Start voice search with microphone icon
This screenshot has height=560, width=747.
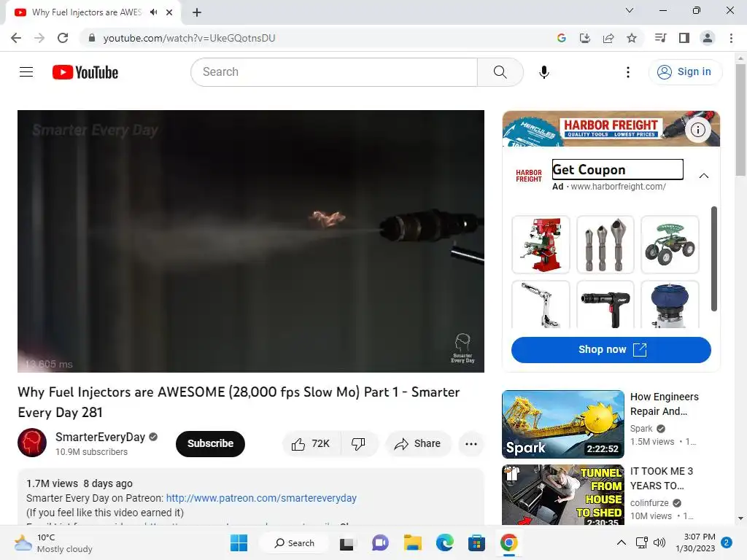tap(544, 72)
